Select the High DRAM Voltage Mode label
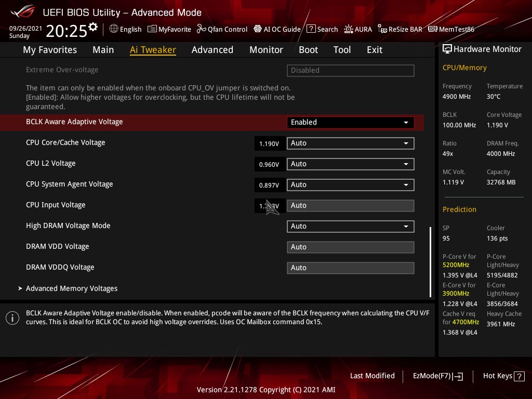 pyautogui.click(x=68, y=225)
